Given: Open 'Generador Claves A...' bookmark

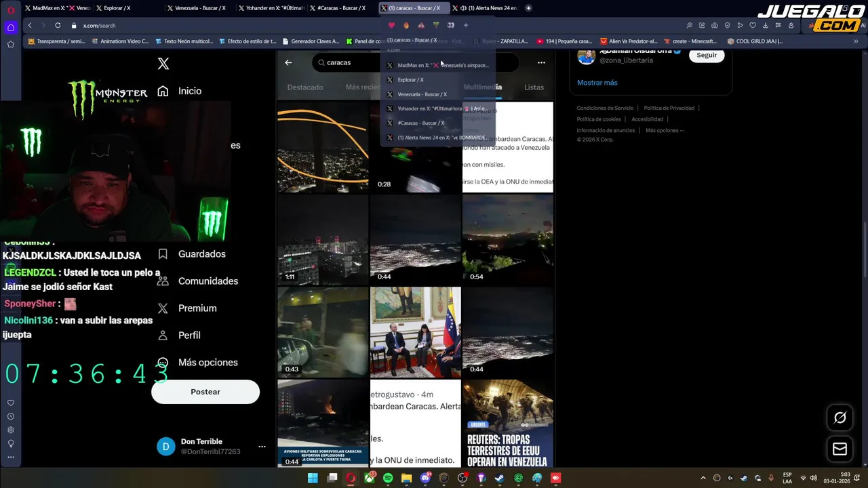Looking at the screenshot, I should coord(310,41).
